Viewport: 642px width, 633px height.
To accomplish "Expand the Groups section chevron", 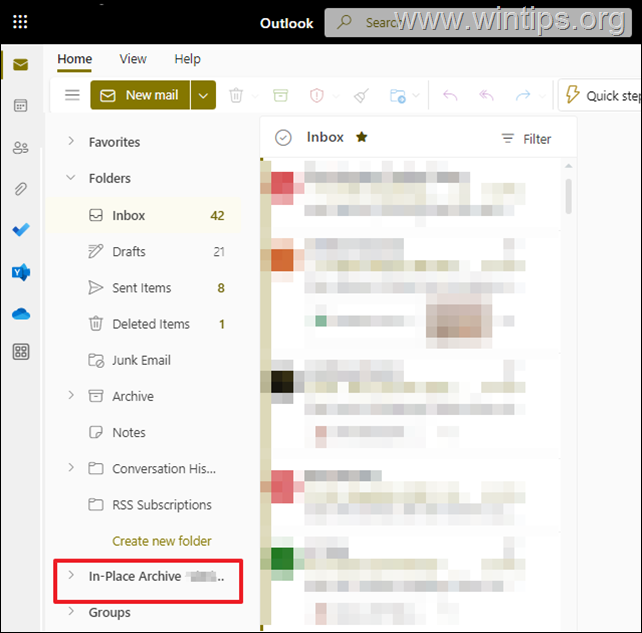I will point(71,611).
